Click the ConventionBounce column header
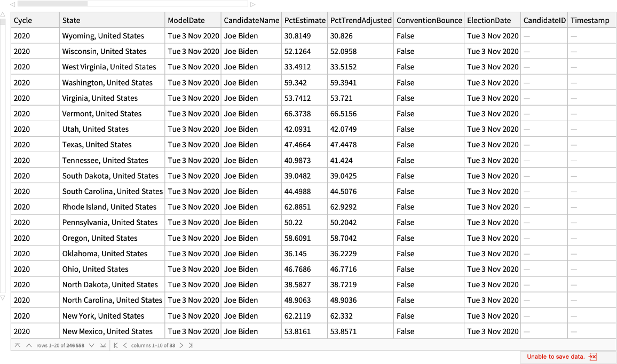 point(429,20)
